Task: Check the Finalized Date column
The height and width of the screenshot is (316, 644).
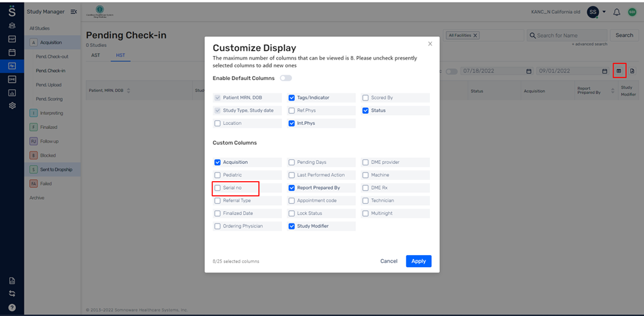Action: coord(218,214)
